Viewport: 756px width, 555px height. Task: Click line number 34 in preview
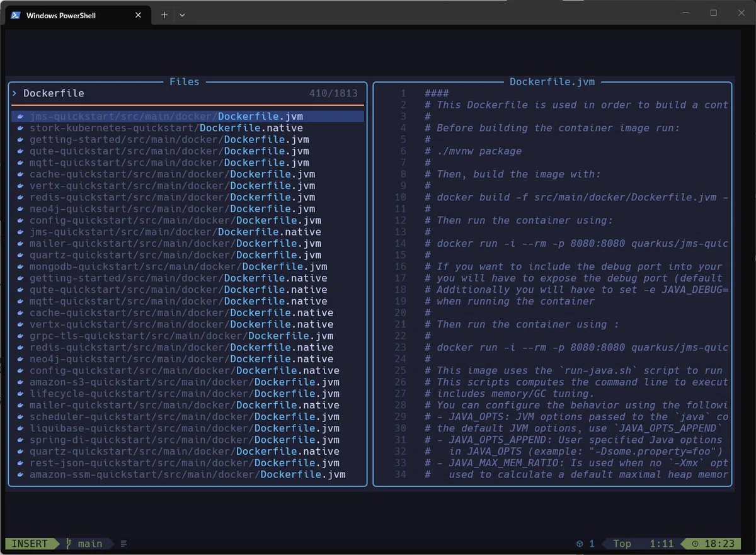tap(400, 474)
